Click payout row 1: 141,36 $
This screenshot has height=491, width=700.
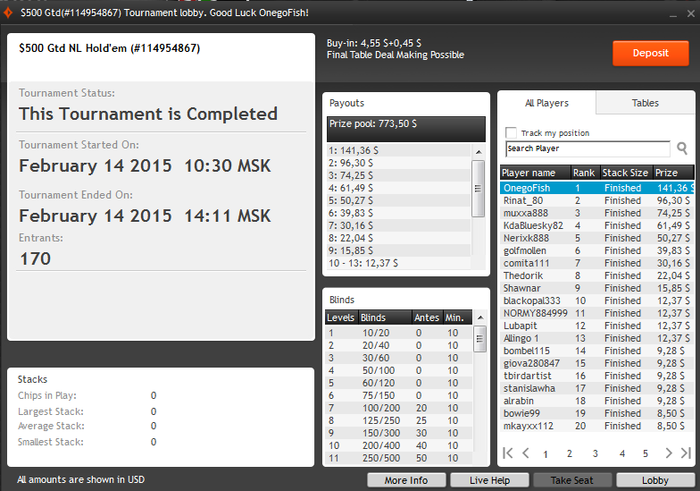[399, 150]
